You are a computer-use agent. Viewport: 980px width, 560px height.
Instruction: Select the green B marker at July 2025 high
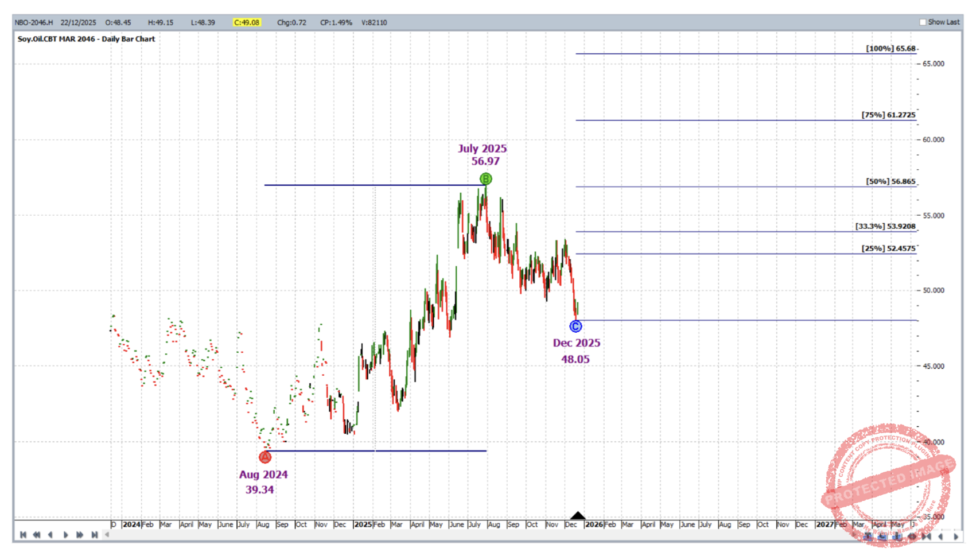[x=485, y=179]
